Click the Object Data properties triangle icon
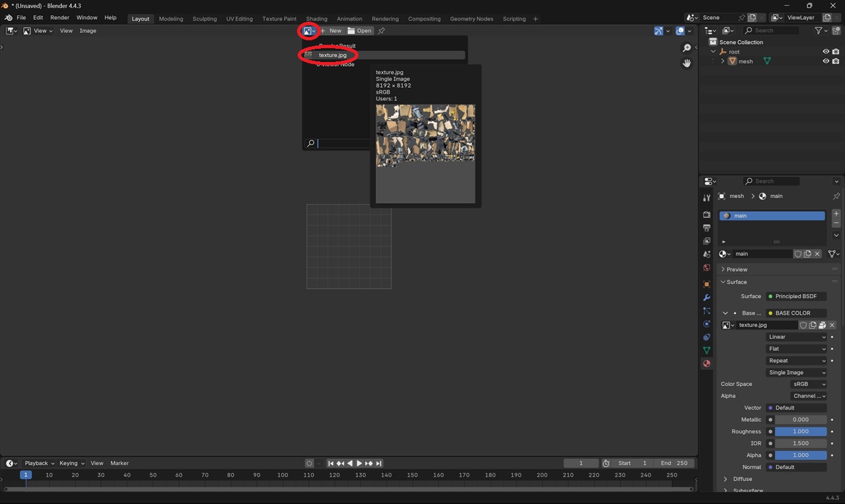This screenshot has width=845, height=504. pos(706,350)
